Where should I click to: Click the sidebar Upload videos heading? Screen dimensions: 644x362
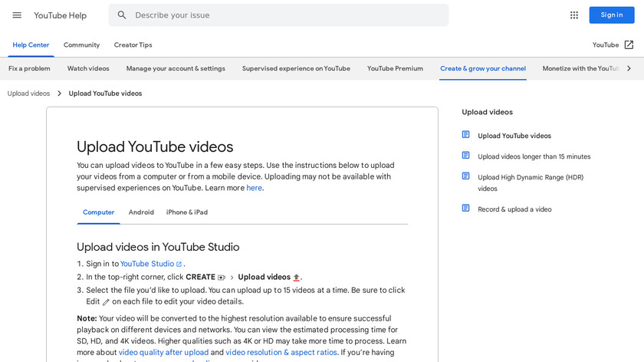(487, 112)
